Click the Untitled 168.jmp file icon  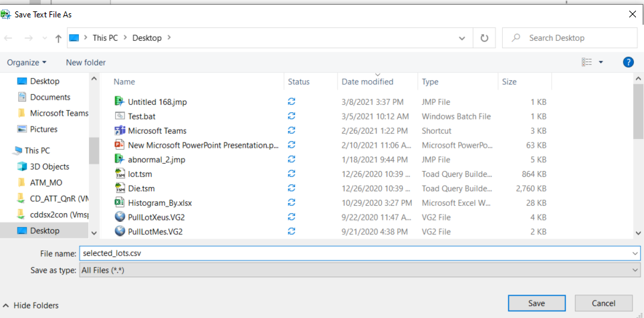coord(120,102)
